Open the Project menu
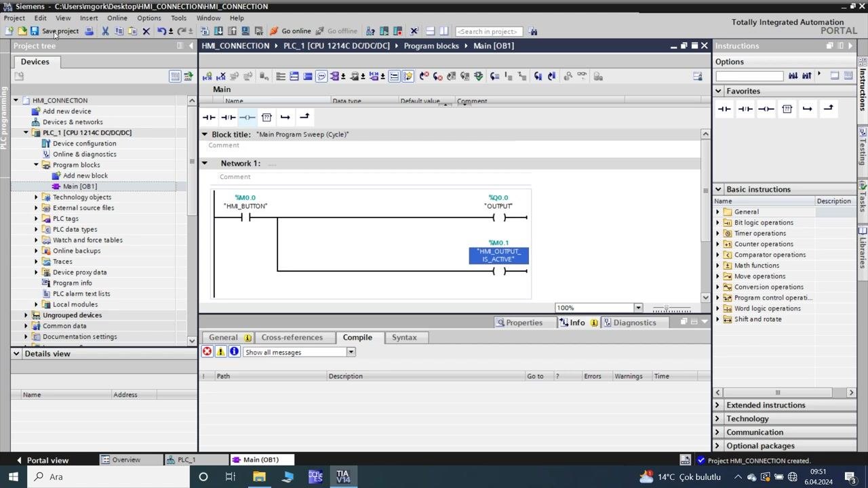This screenshot has width=868, height=488. [x=14, y=18]
